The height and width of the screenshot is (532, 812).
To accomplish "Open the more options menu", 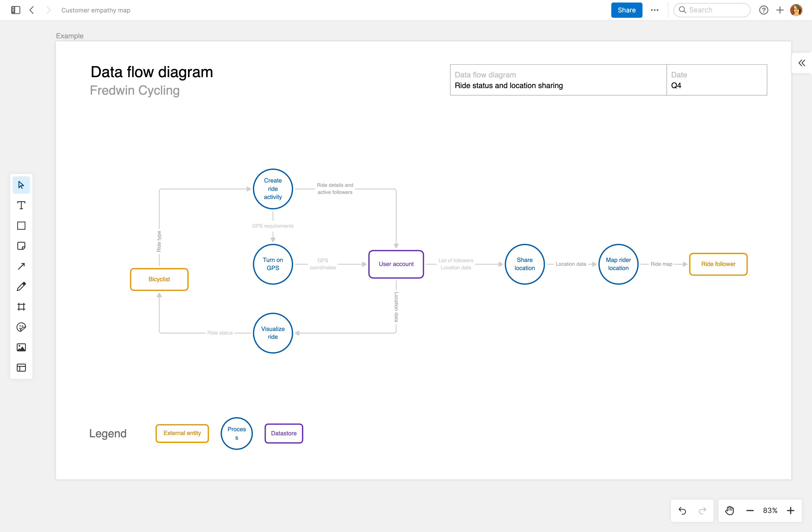I will (655, 10).
